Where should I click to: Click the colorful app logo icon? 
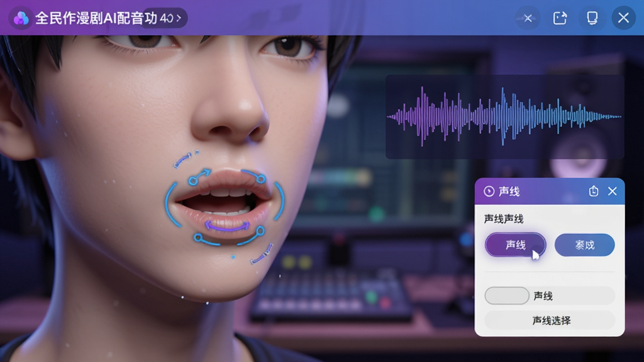21,18
